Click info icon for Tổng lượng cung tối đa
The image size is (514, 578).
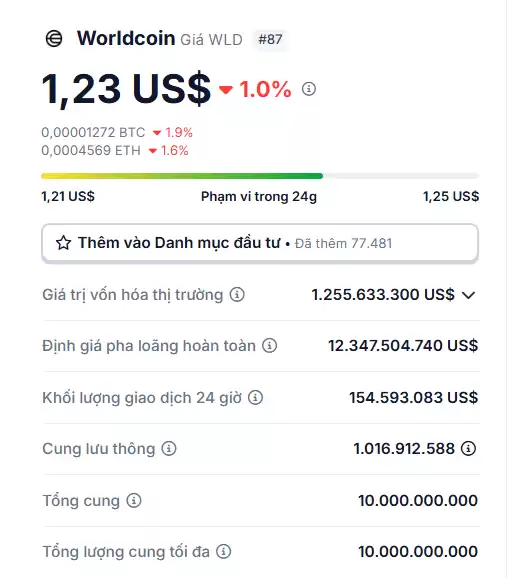[x=223, y=552]
